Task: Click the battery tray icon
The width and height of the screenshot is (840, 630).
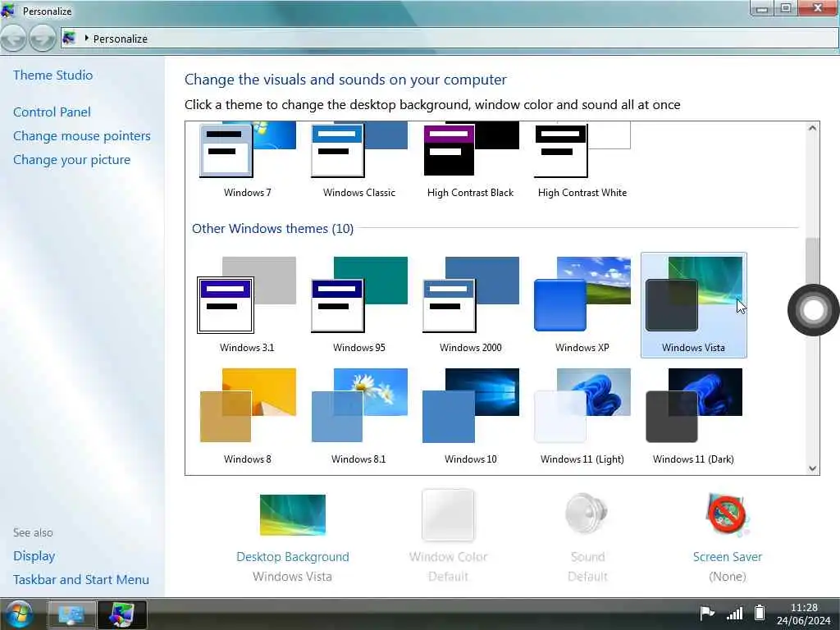Action: click(x=760, y=612)
